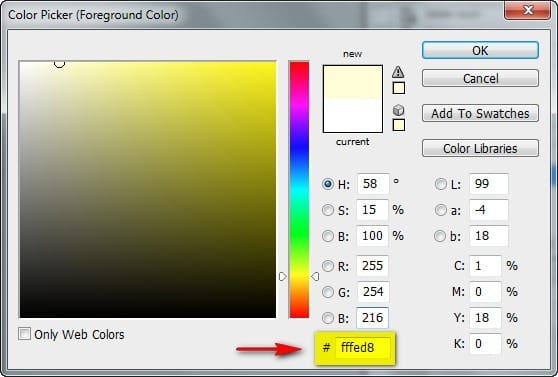Screen dimensions: 558x377
Task: Open Color Libraries
Action: click(x=480, y=148)
